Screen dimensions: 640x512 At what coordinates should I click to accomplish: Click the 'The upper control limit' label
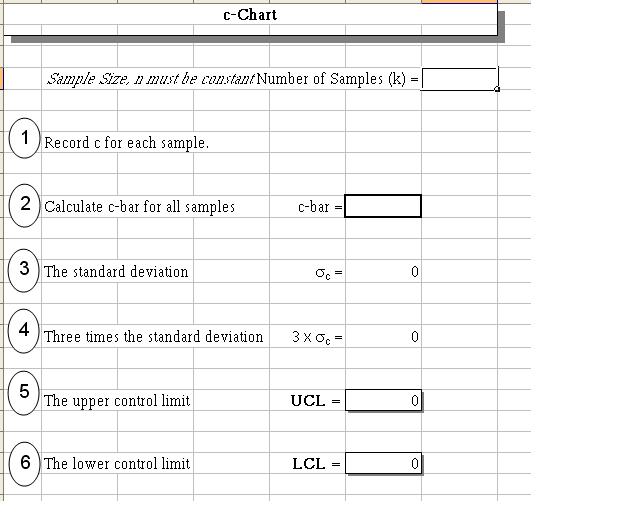click(117, 401)
